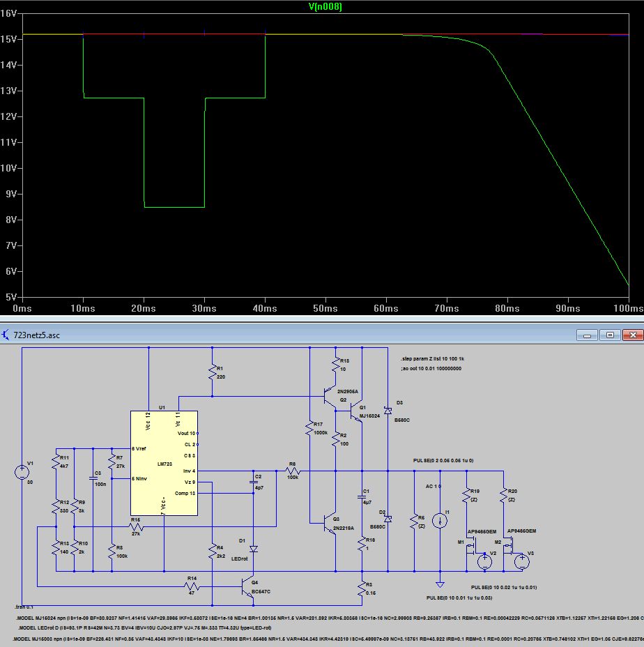Select resistor R13 140 symbol
Screen dimensions: 644x647
coord(56,547)
